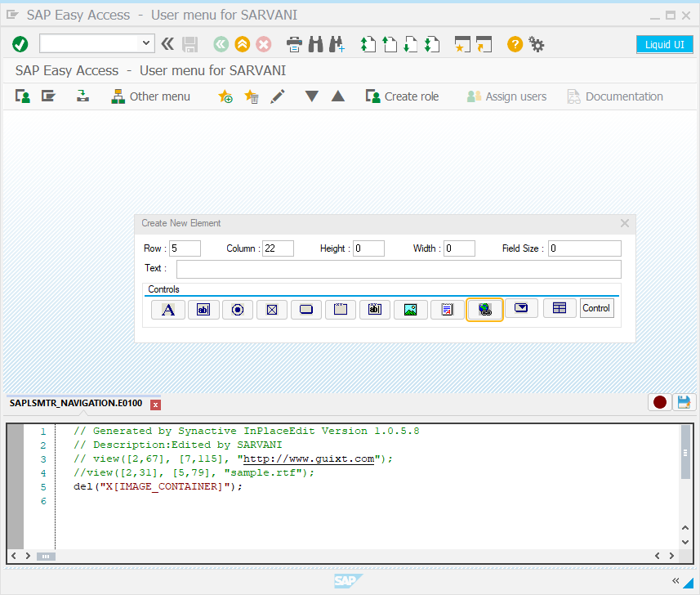Screen dimensions: 700x595
Task: Expand the status bar double chevron
Action: pyautogui.click(x=675, y=581)
